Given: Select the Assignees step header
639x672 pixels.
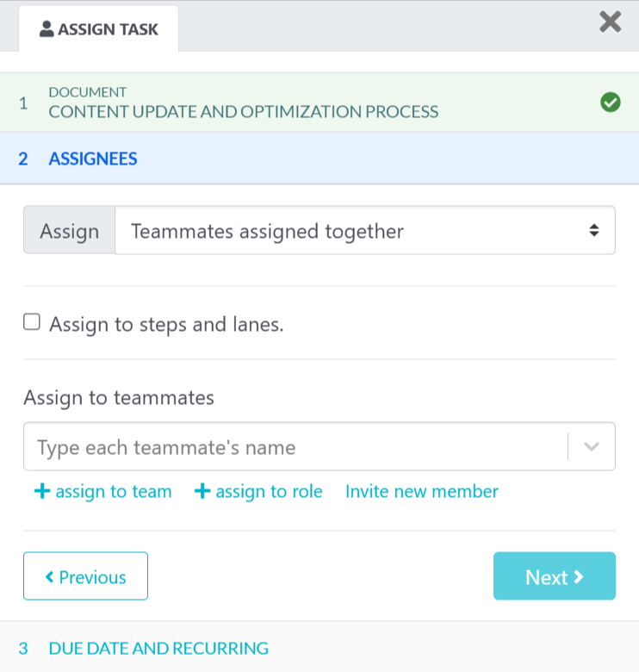Looking at the screenshot, I should [93, 159].
